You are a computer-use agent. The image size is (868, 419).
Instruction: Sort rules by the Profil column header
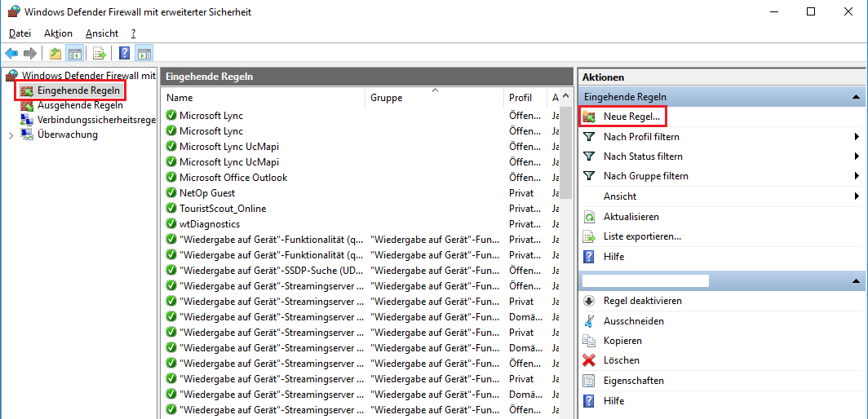pyautogui.click(x=525, y=98)
